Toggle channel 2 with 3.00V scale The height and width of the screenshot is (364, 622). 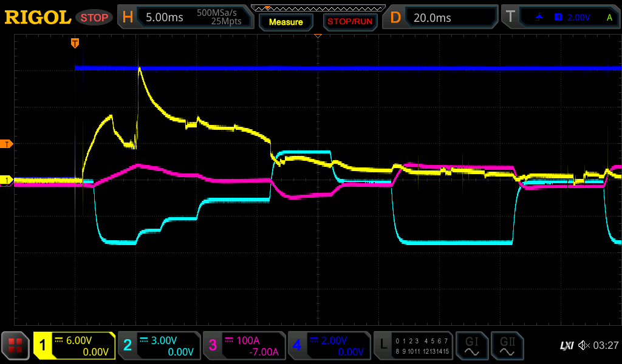tap(159, 346)
